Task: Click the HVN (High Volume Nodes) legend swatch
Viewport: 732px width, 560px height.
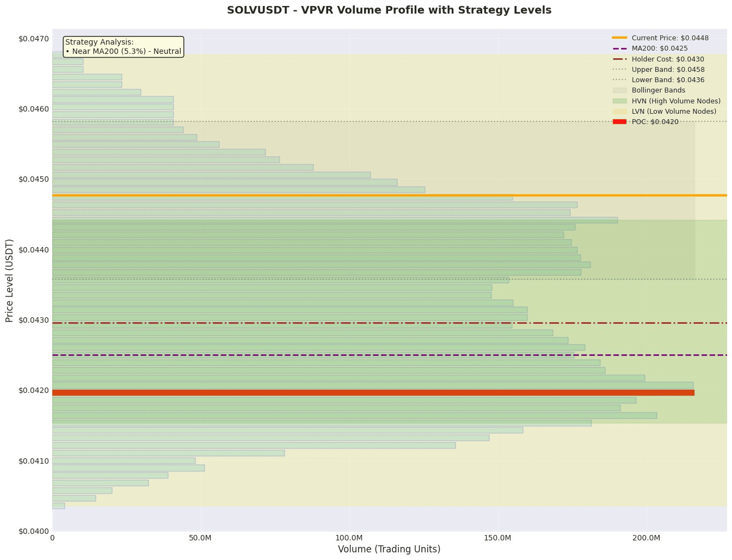Action: coord(619,101)
